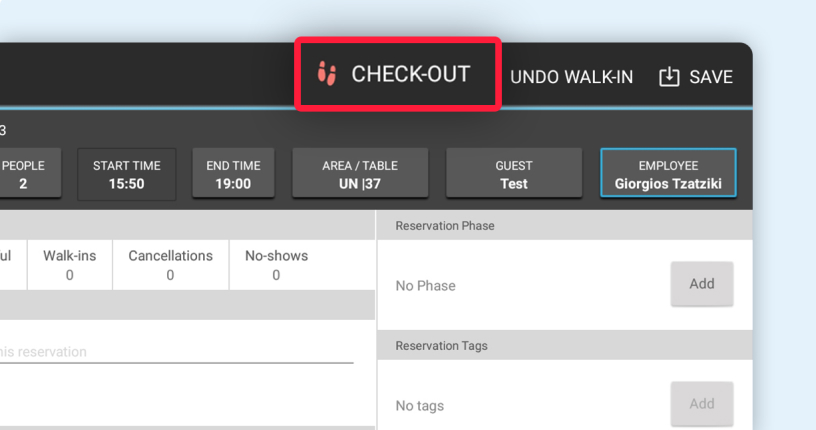Open the PEOPLE count selector
The width and height of the screenshot is (816, 430).
[x=25, y=175]
